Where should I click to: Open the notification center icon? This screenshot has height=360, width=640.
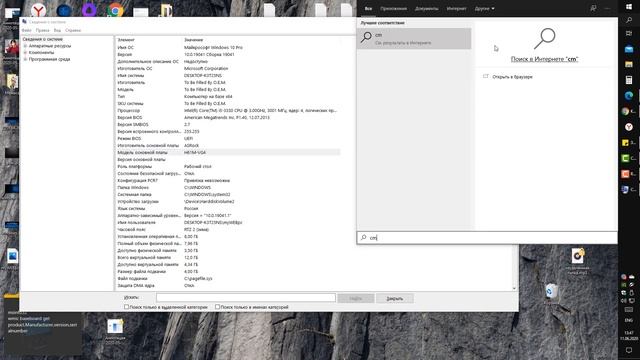click(629, 350)
